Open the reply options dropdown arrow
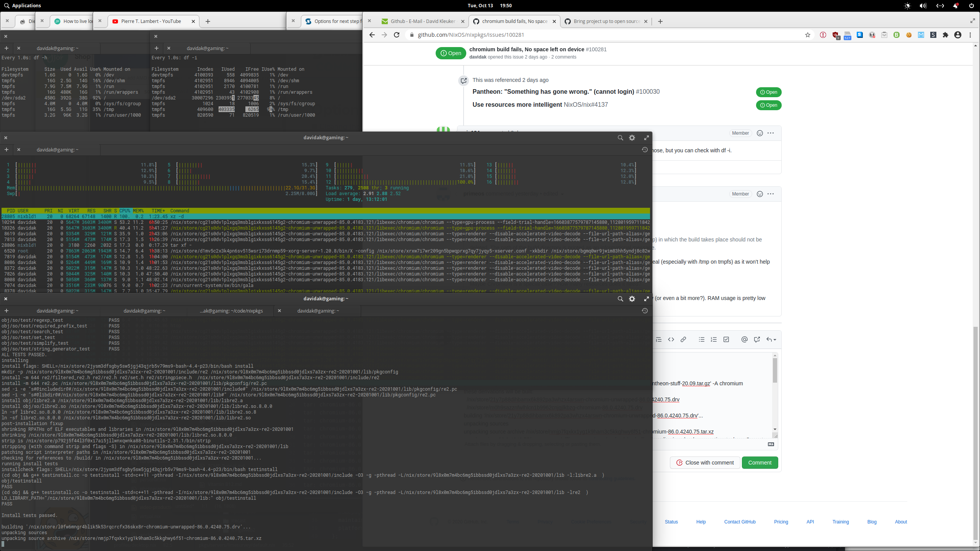This screenshot has height=551, width=980. (x=771, y=339)
